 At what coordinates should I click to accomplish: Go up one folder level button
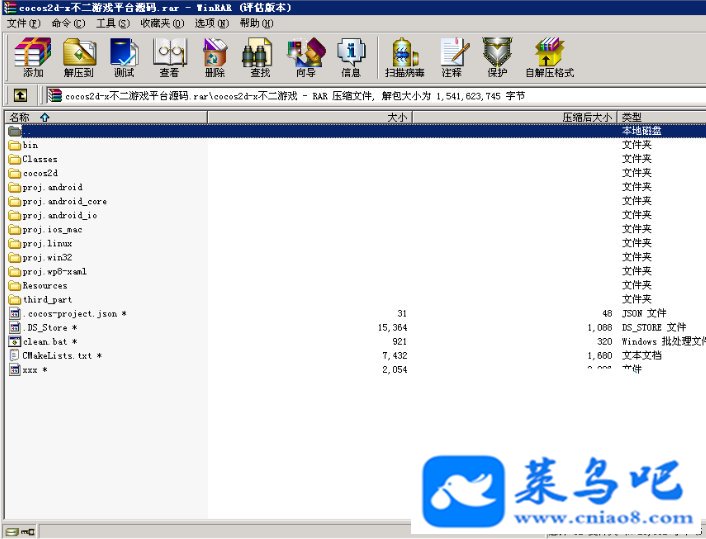tap(20, 95)
